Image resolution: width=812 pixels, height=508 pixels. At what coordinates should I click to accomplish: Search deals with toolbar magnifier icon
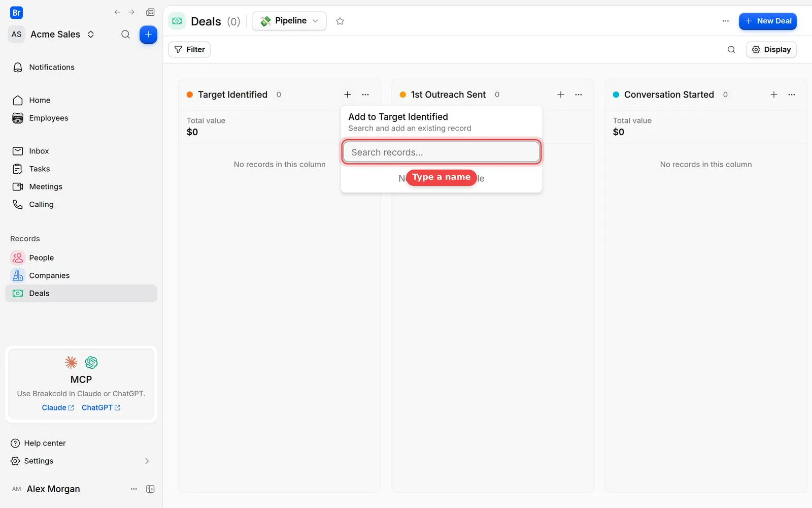[x=731, y=49]
